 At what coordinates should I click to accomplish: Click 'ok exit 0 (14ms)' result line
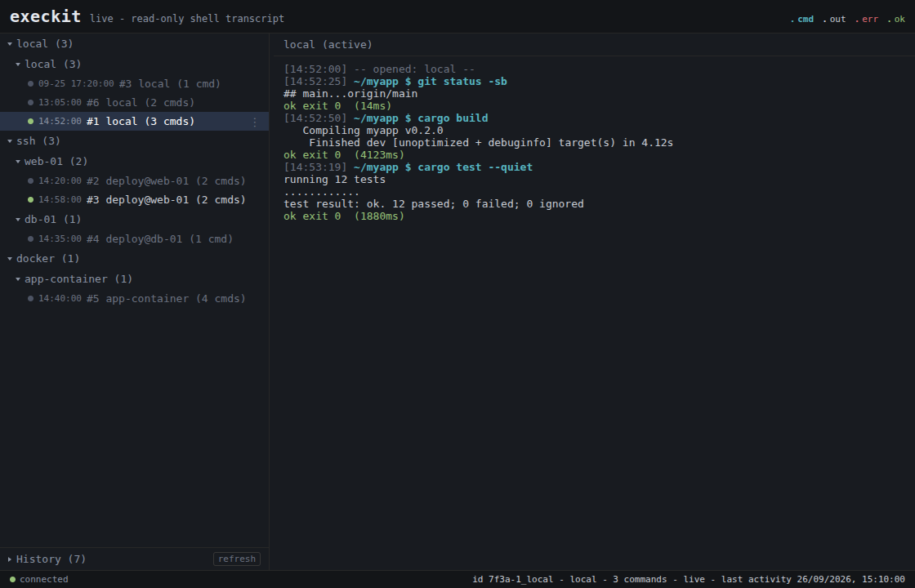[338, 105]
